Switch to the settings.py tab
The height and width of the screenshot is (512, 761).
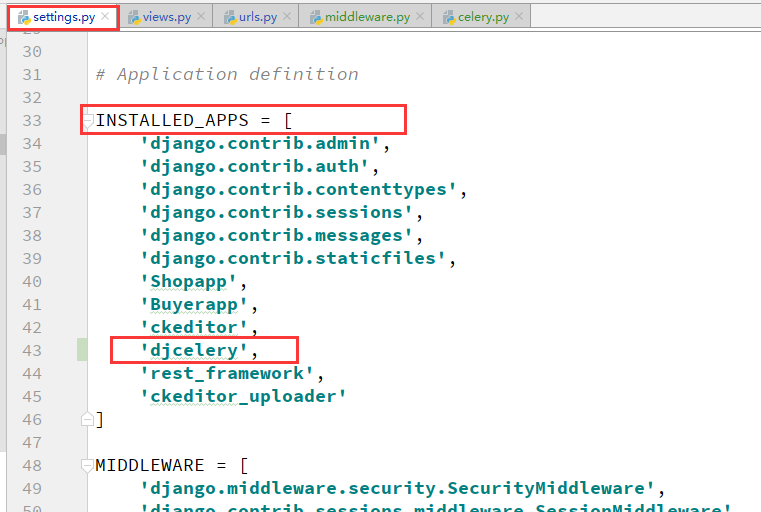point(64,17)
